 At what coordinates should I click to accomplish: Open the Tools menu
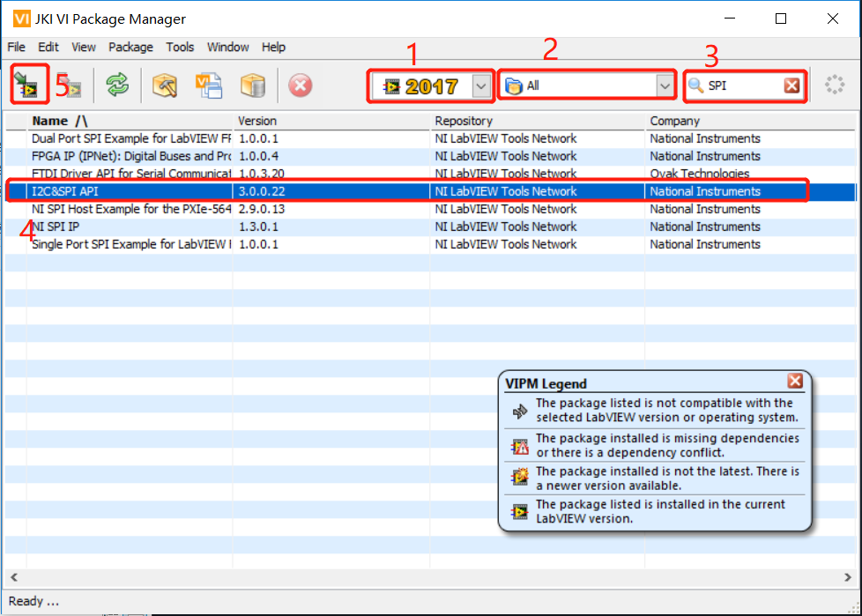point(181,48)
